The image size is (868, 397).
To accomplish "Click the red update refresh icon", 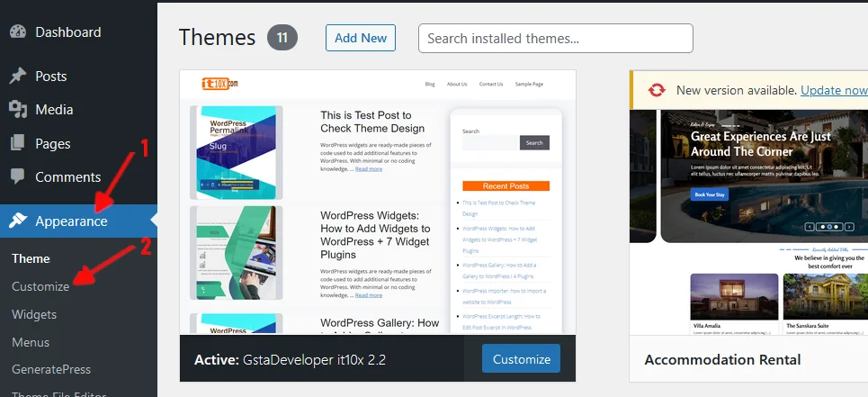I will 657,90.
